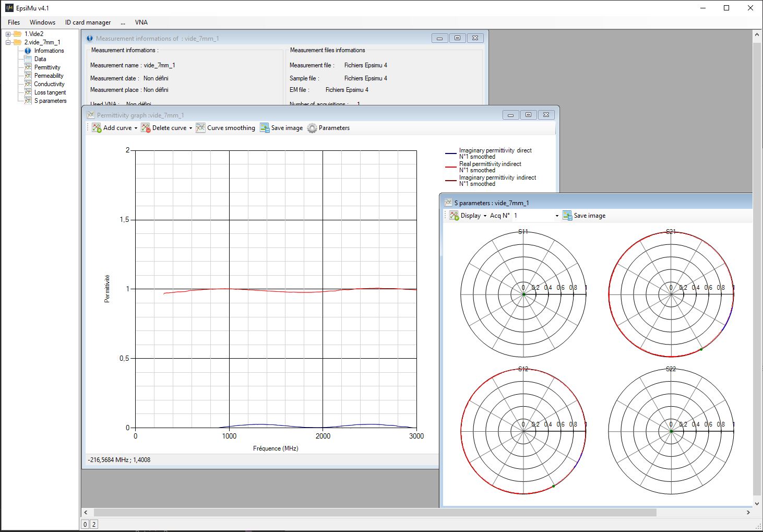Viewport: 763px width, 532px height.
Task: Open Conductivity in the tree
Action: tap(49, 84)
